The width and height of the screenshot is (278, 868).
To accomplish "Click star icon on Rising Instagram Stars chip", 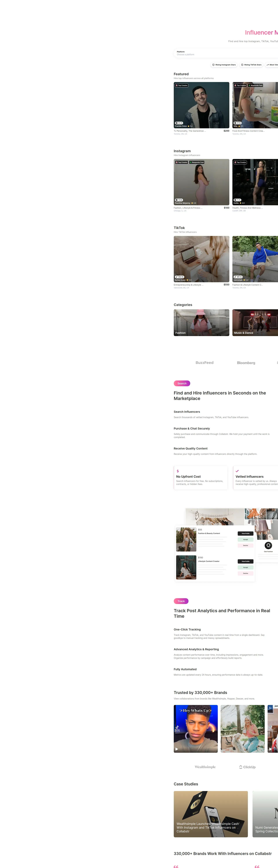I will click(x=214, y=65).
